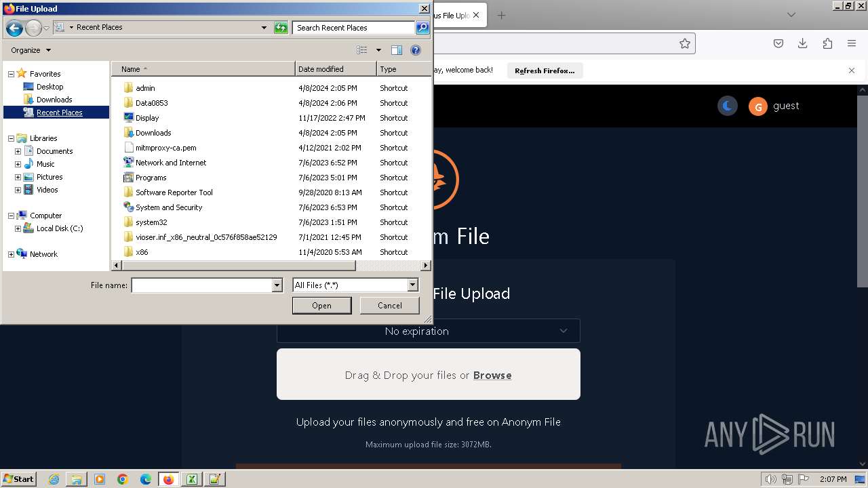The width and height of the screenshot is (868, 488).
Task: Change view using the views icon
Action: click(x=362, y=50)
